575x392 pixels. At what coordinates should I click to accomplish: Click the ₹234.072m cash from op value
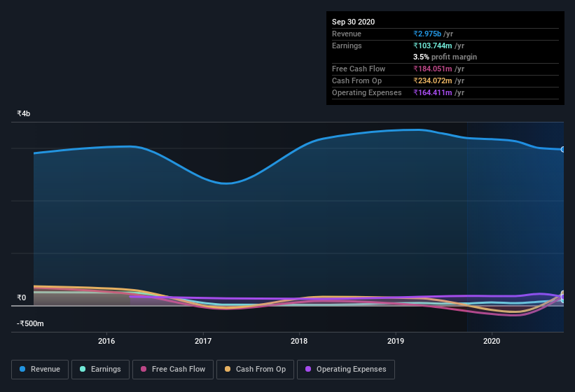tap(433, 80)
